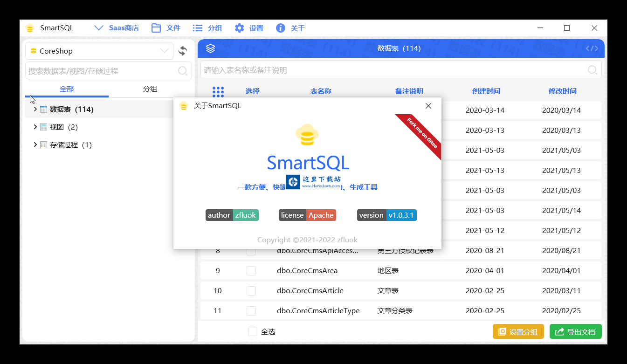
Task: Switch to the 分组 tab
Action: pyautogui.click(x=150, y=89)
